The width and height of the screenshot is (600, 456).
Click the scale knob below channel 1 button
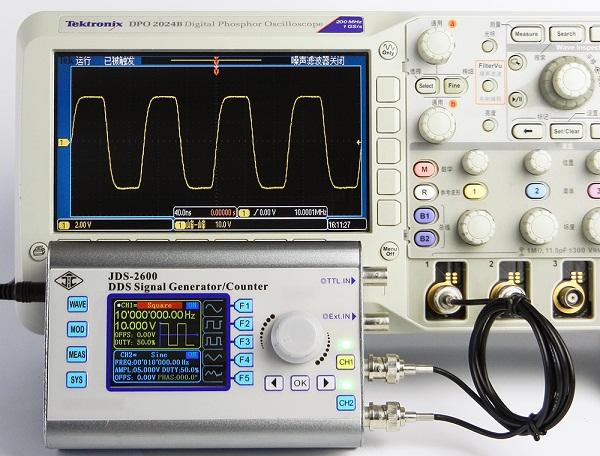[476, 227]
